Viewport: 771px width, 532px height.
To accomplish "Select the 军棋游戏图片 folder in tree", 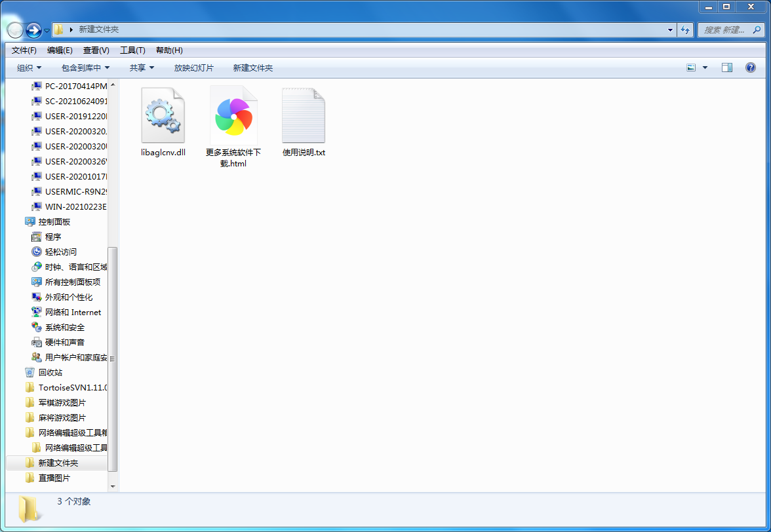I will [56, 403].
